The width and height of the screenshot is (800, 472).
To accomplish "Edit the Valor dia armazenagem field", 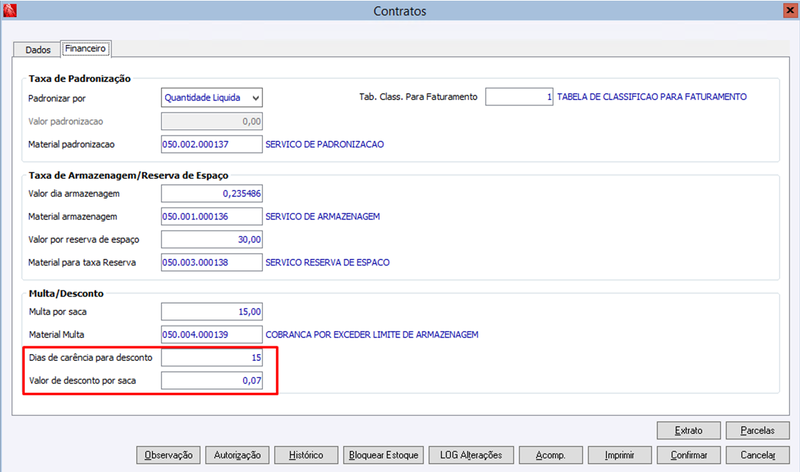I will (x=212, y=193).
